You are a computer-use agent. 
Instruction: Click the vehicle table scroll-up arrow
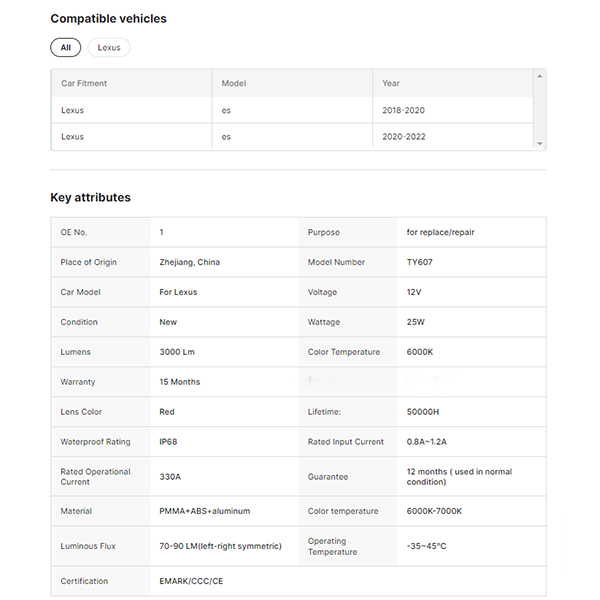540,76
